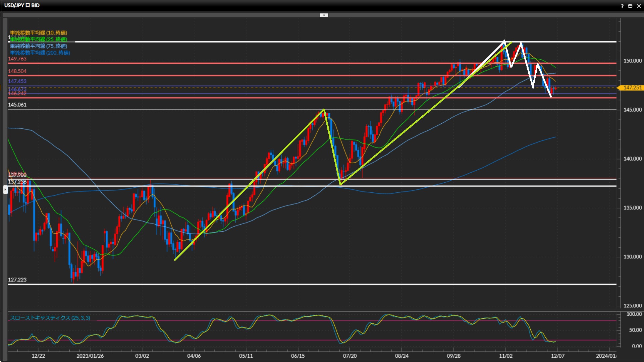Select the 10-period moving average label
Image resolution: width=644 pixels, height=362 pixels.
pos(39,33)
